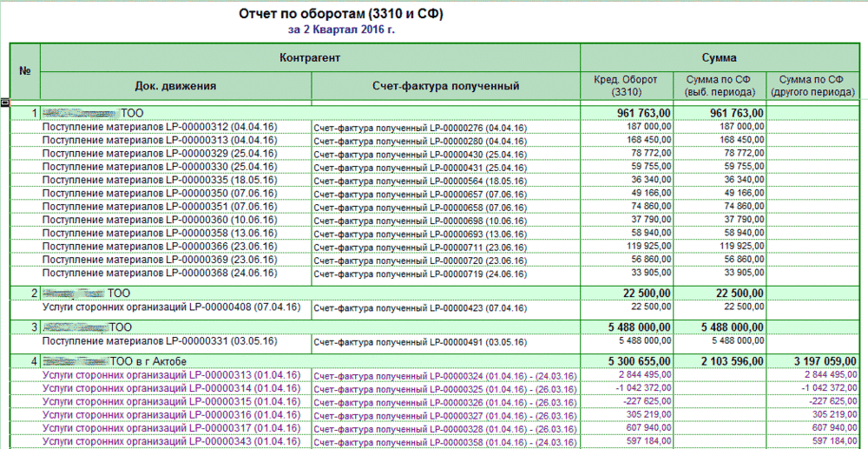Select the selected-period invoice sum 33 905,00
Screen dimensions: 868x449
746,273
